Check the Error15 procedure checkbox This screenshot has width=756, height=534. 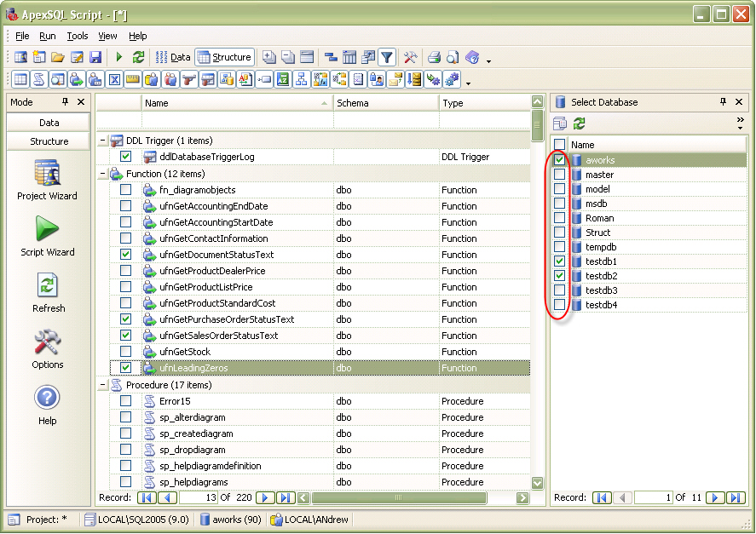[126, 401]
